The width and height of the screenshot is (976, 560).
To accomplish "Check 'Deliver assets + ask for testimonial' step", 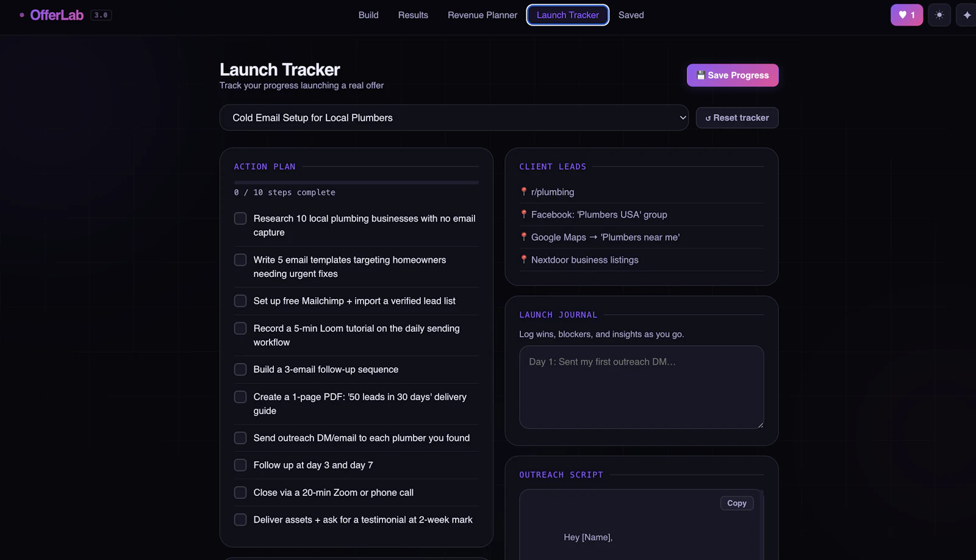I will coord(240,520).
